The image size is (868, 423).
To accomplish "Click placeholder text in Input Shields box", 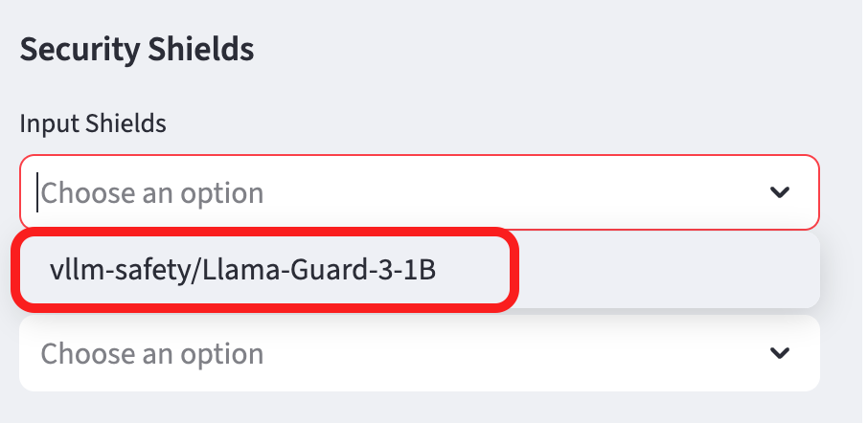I will (151, 193).
